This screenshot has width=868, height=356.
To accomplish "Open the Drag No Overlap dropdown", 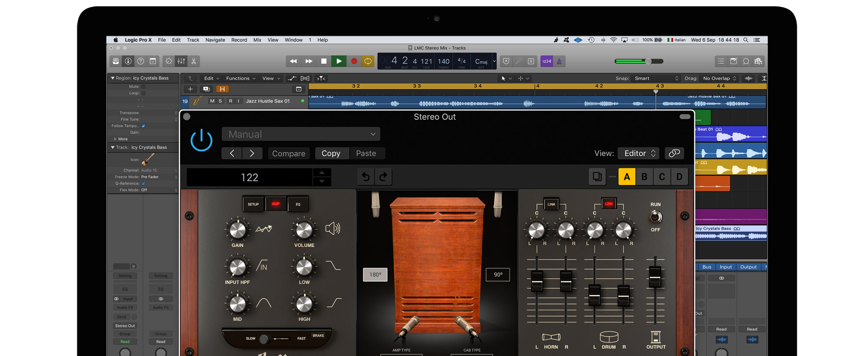I will coord(720,78).
